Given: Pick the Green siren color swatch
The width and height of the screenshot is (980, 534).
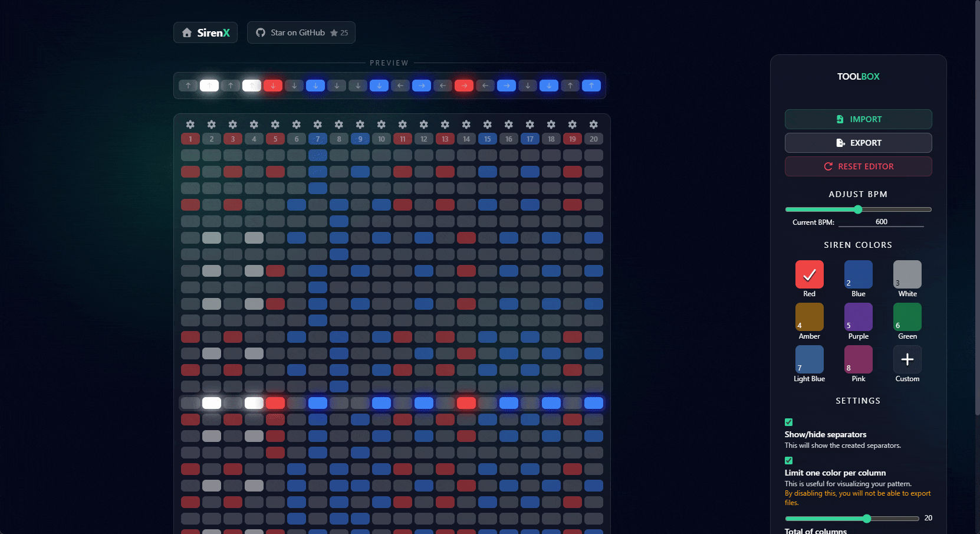Looking at the screenshot, I should (x=907, y=317).
